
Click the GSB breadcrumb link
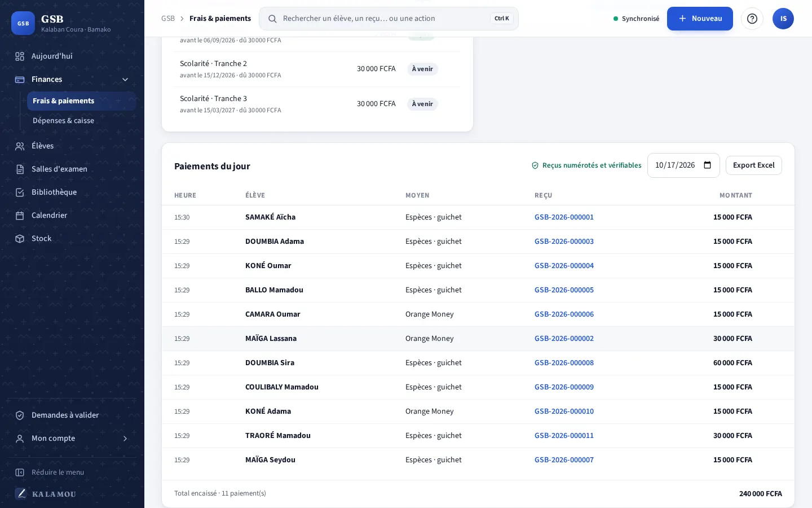[168, 19]
